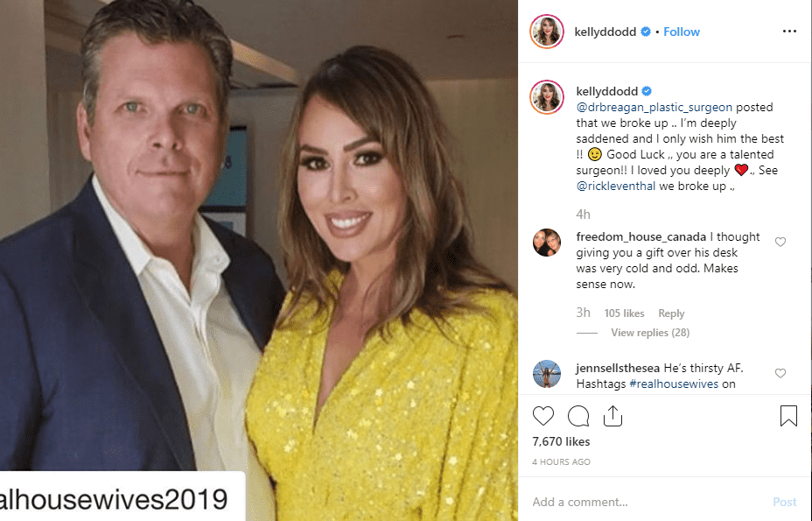Open jennsellsthesea's avatar
The height and width of the screenshot is (521, 812).
(x=547, y=374)
